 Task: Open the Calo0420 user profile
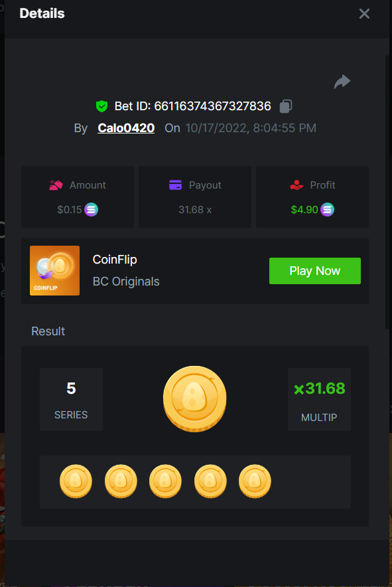coord(126,128)
